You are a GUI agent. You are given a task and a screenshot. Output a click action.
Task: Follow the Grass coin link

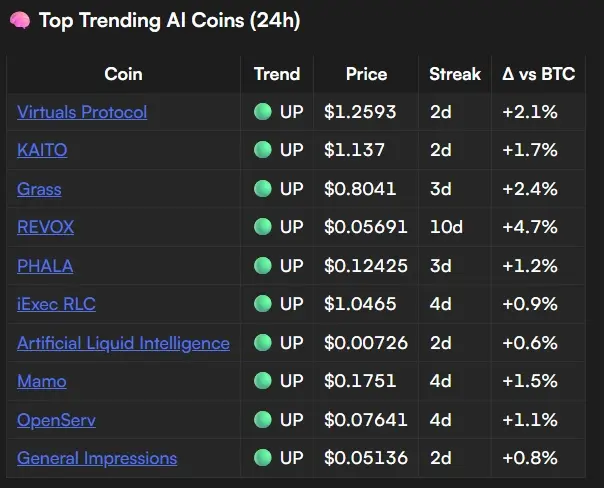(x=39, y=189)
